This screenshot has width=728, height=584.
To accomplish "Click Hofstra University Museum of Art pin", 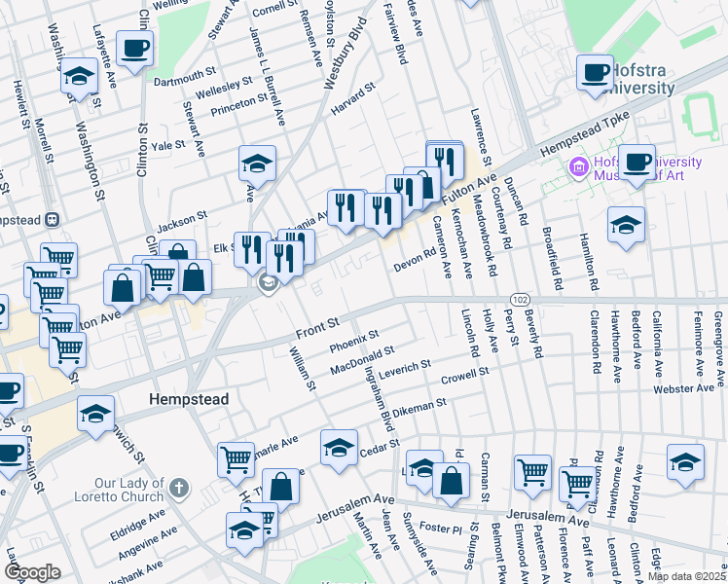I will coord(578,168).
